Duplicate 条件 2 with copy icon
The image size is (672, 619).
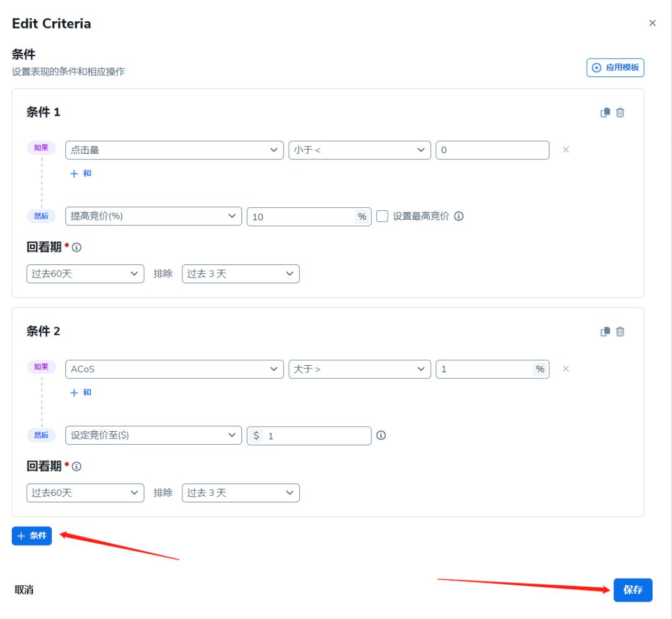tap(605, 332)
